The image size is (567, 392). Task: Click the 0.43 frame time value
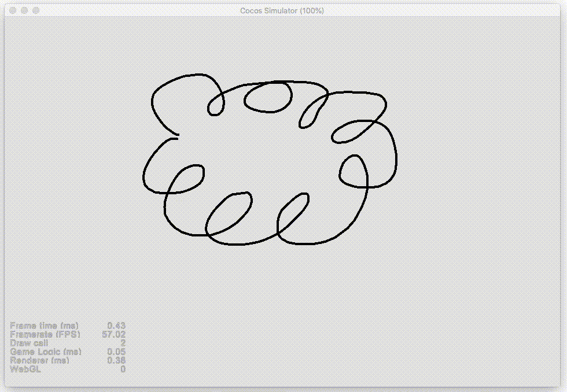[x=116, y=326]
